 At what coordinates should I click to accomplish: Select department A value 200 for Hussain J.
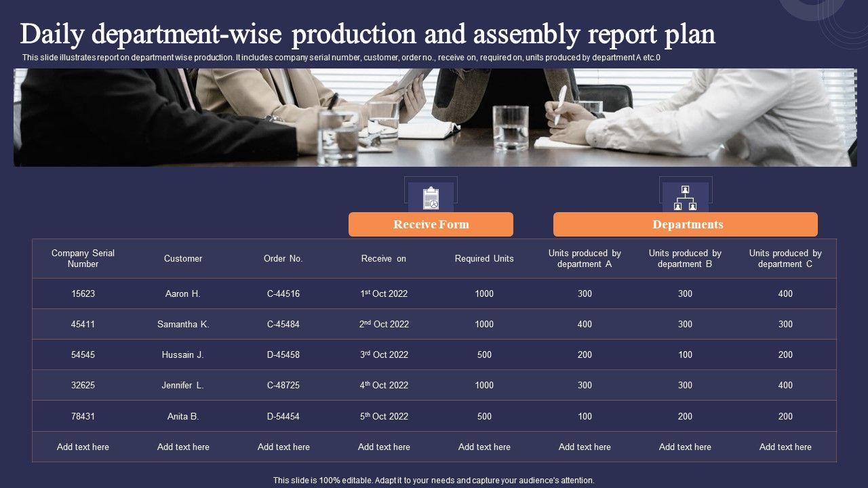(x=585, y=354)
